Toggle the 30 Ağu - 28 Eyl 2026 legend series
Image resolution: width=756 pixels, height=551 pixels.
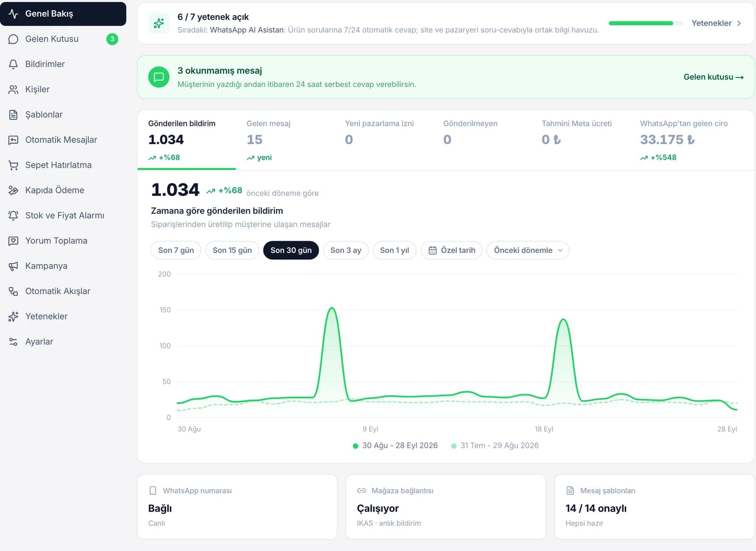[x=395, y=445]
